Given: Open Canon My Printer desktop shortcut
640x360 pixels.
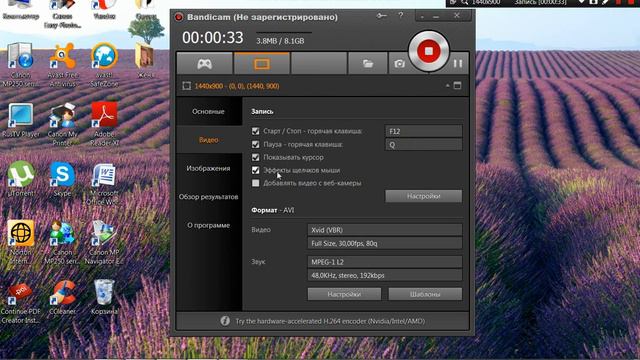Looking at the screenshot, I should (x=62, y=124).
